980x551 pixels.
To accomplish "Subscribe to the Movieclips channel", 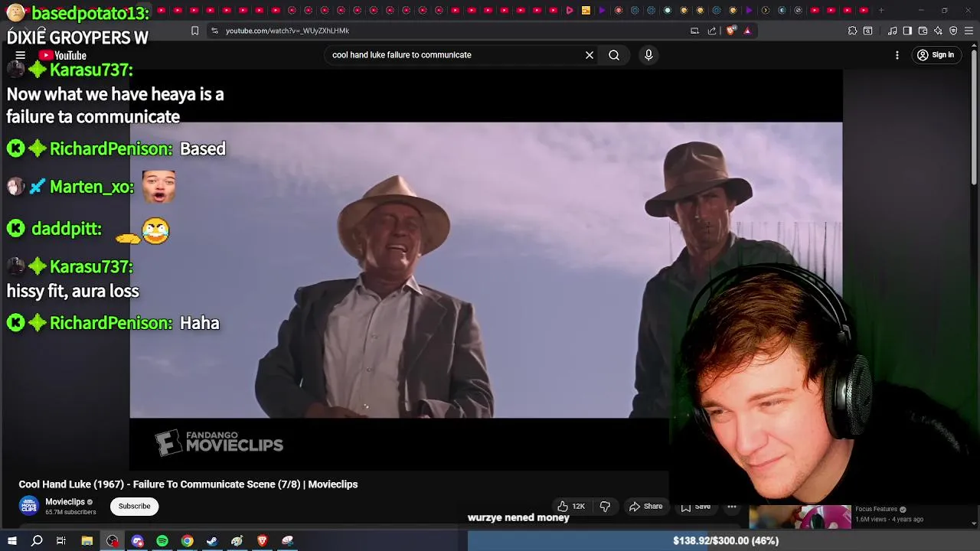I will click(x=134, y=506).
